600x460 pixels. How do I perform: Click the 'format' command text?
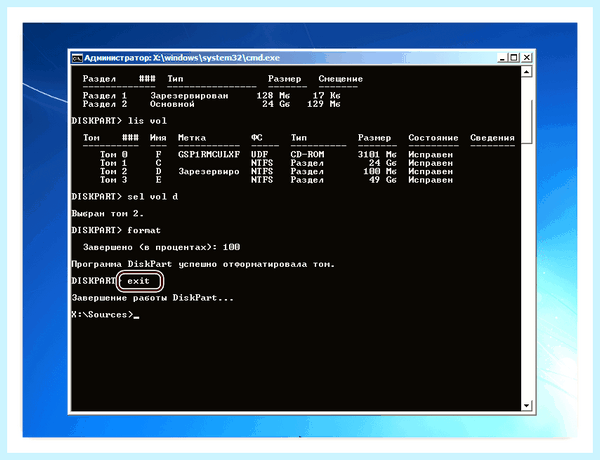coord(144,230)
